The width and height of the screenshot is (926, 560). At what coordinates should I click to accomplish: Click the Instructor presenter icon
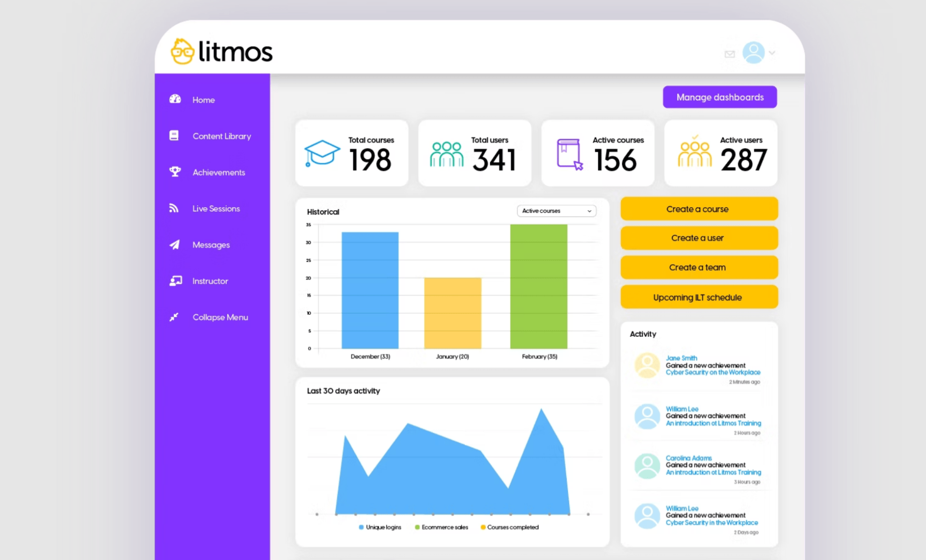(176, 280)
